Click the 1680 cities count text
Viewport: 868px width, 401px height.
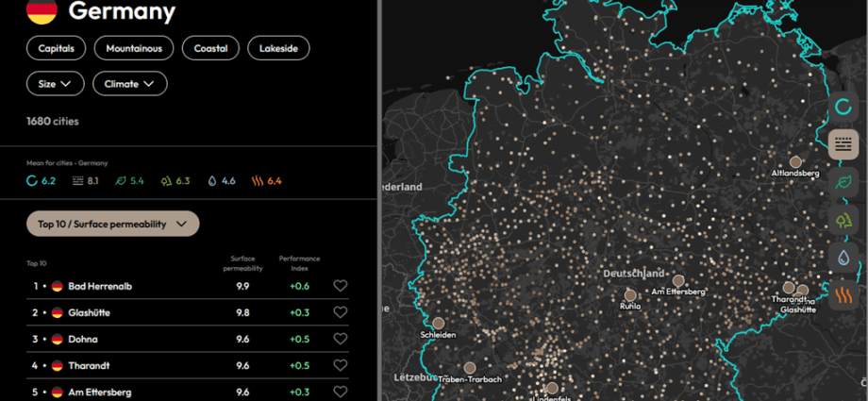point(53,122)
